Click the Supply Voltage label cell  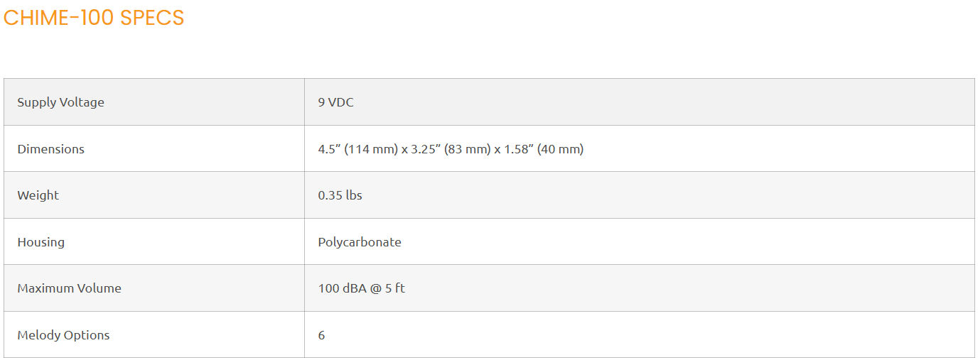[x=60, y=102]
